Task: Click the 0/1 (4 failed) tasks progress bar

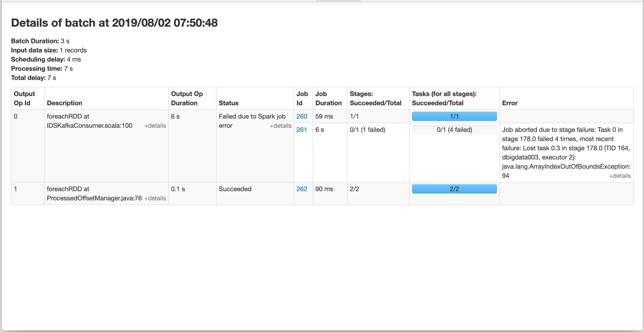Action: pyautogui.click(x=454, y=130)
